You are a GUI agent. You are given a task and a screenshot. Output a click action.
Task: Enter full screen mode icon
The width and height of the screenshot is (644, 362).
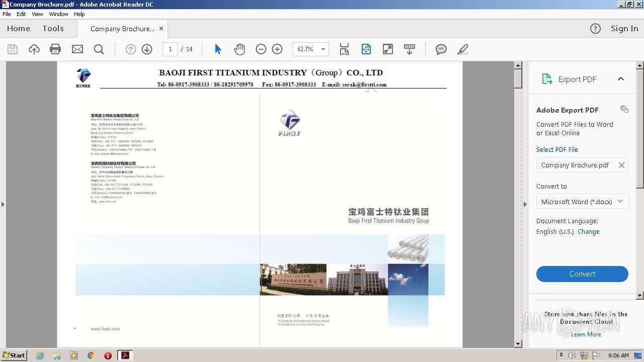[388, 49]
